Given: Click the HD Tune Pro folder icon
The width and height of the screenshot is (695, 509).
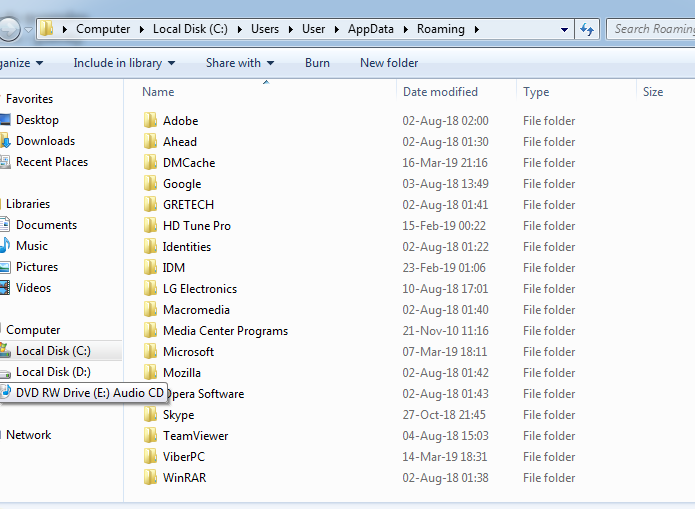Looking at the screenshot, I should (x=150, y=225).
